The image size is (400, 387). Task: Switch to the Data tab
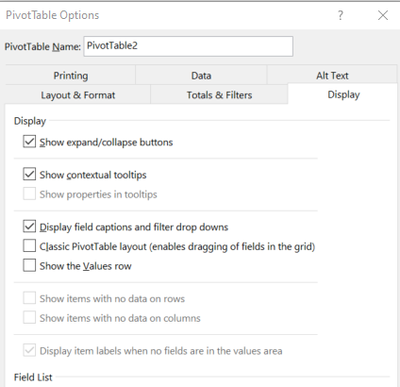(x=201, y=75)
